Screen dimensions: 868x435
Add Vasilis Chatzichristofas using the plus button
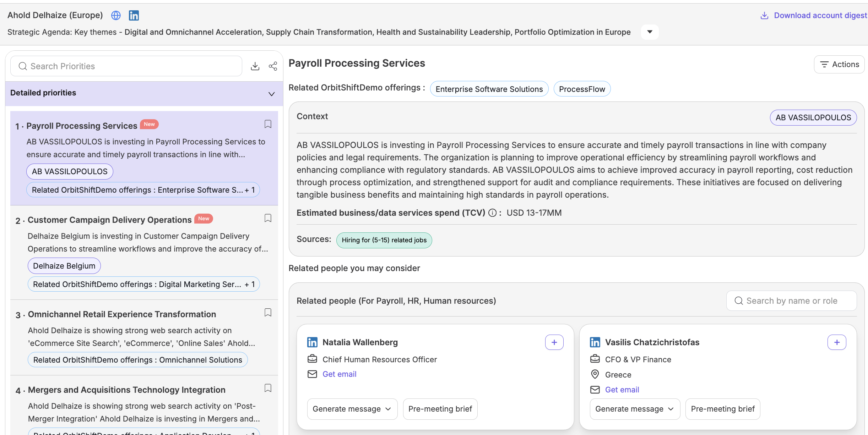837,342
